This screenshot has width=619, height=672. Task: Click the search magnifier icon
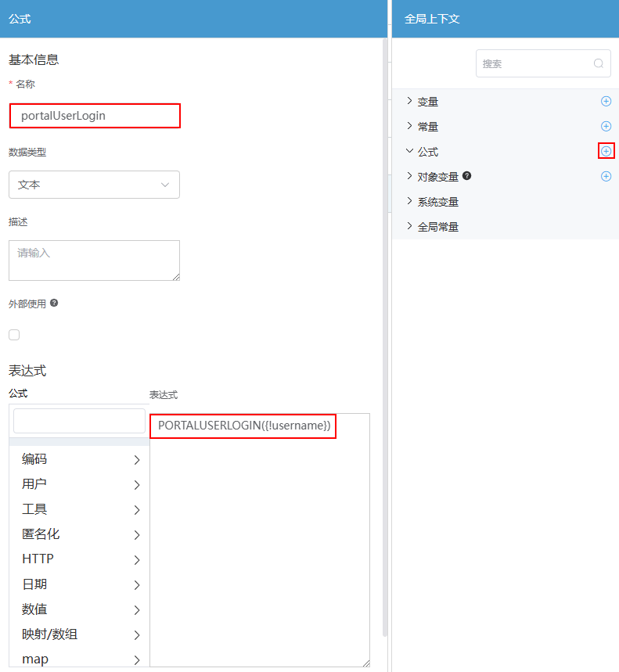599,63
